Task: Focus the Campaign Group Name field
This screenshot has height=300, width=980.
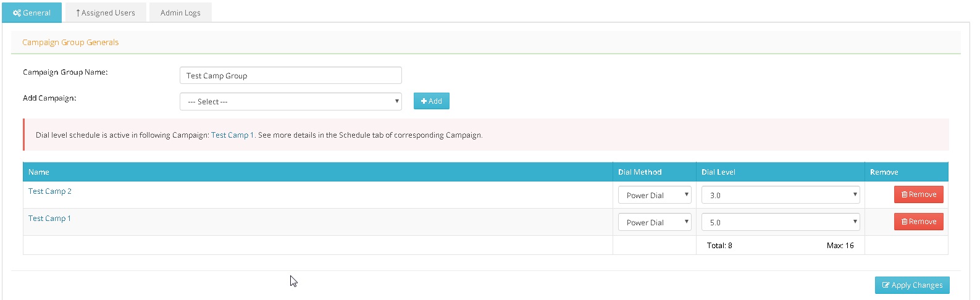Action: [x=290, y=76]
